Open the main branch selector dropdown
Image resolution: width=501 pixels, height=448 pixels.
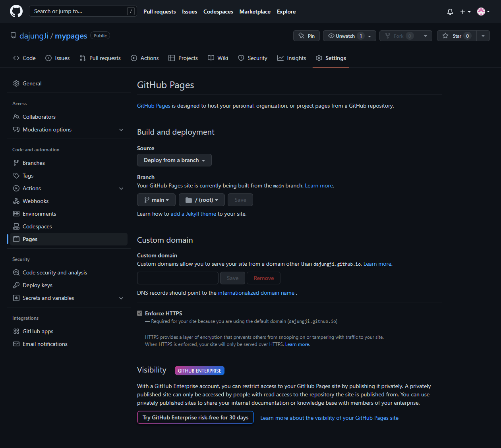[156, 200]
